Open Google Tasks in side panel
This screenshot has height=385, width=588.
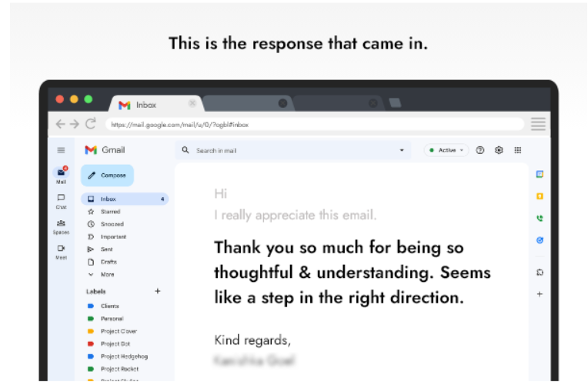pyautogui.click(x=540, y=240)
